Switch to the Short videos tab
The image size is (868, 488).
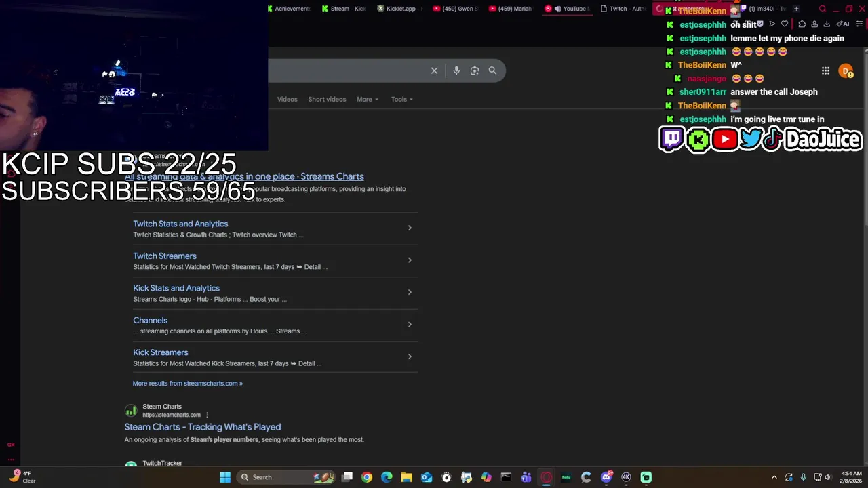point(327,99)
